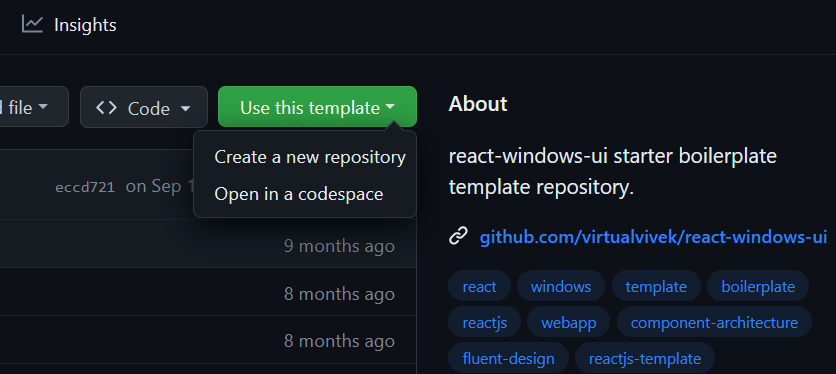836x374 pixels.
Task: Open the Insights tab
Action: point(69,25)
